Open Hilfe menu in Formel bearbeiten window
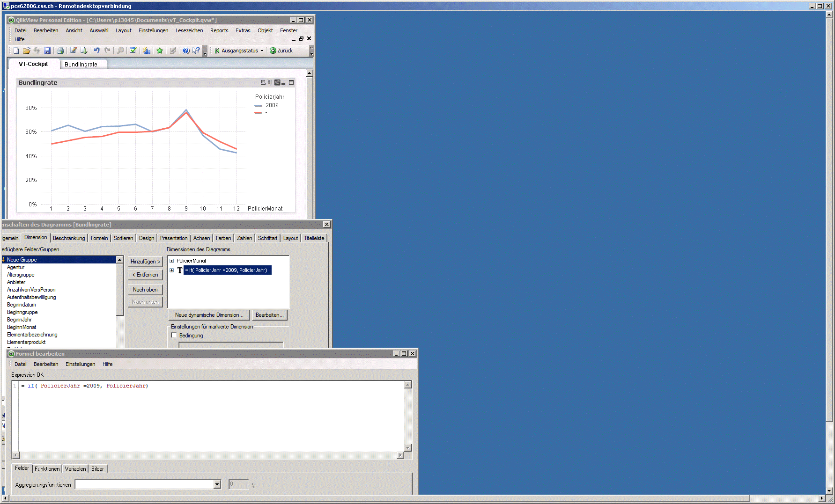 click(108, 364)
